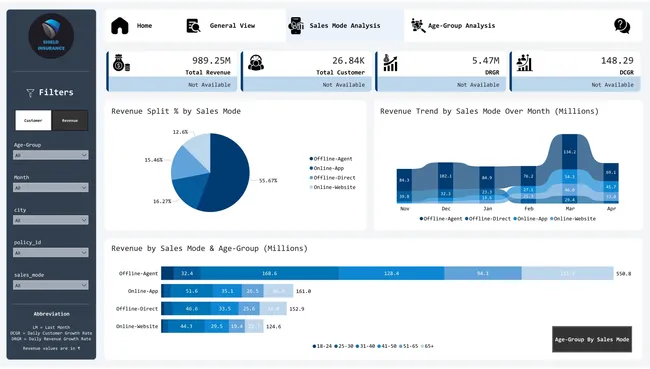Open the city filter dropdown
This screenshot has width=650, height=369.
point(51,220)
